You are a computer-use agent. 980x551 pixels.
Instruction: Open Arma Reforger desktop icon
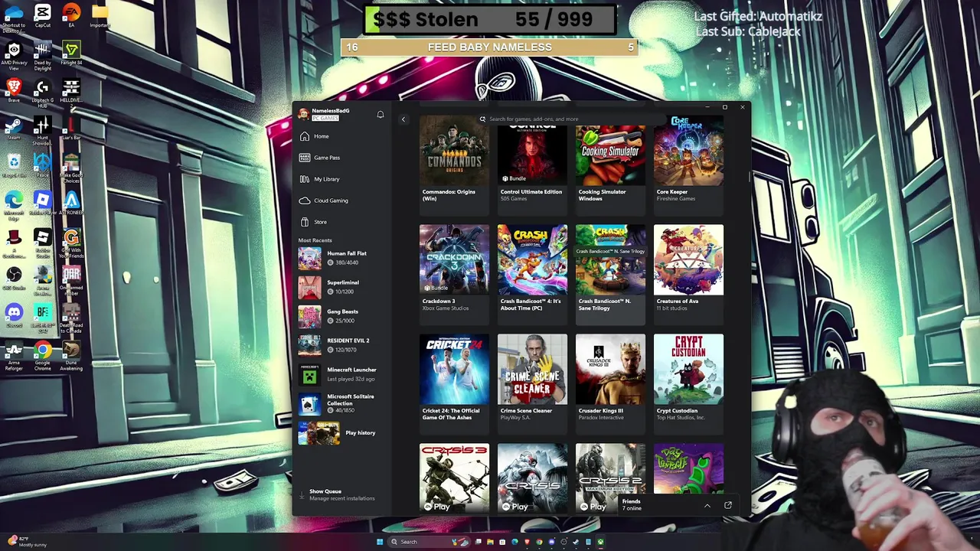click(14, 357)
